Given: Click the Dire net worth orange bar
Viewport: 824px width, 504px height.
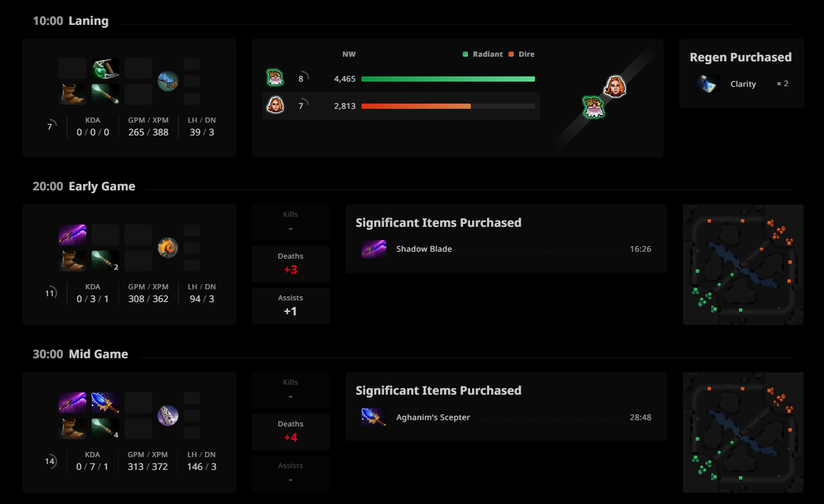Looking at the screenshot, I should 416,106.
